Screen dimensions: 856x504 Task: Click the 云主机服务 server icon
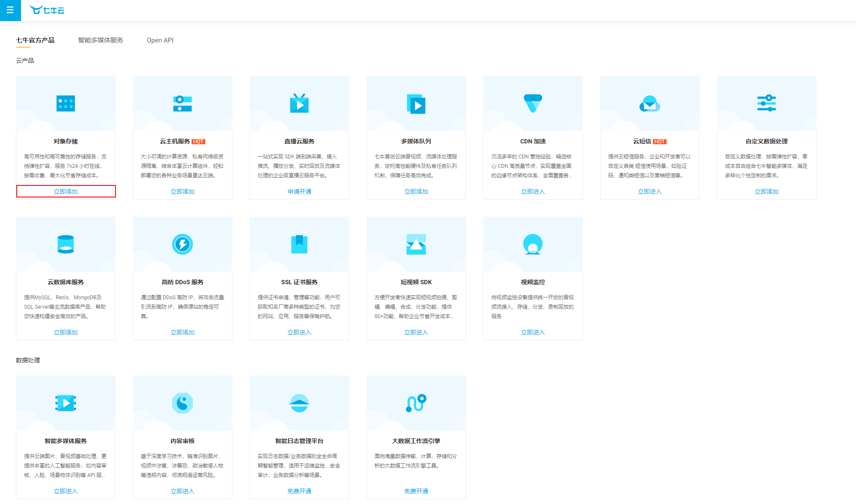[183, 103]
